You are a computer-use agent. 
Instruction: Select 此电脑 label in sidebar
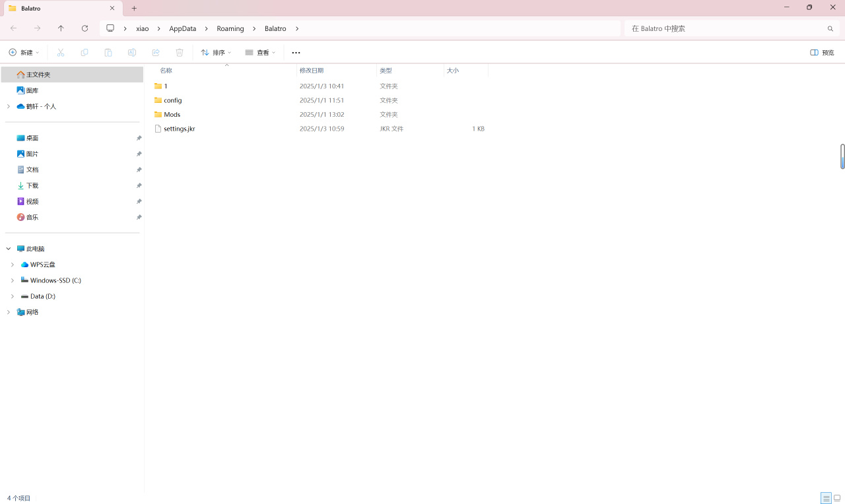click(x=36, y=249)
